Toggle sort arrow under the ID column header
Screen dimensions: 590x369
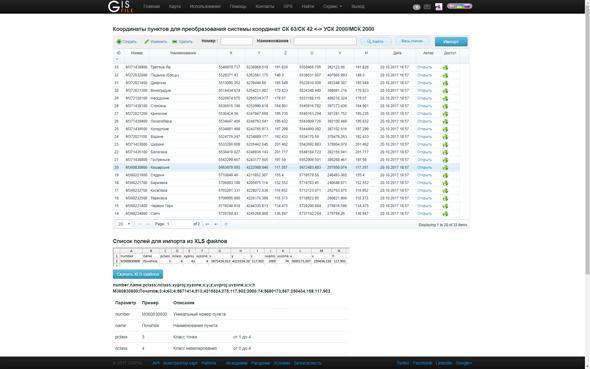point(117,59)
